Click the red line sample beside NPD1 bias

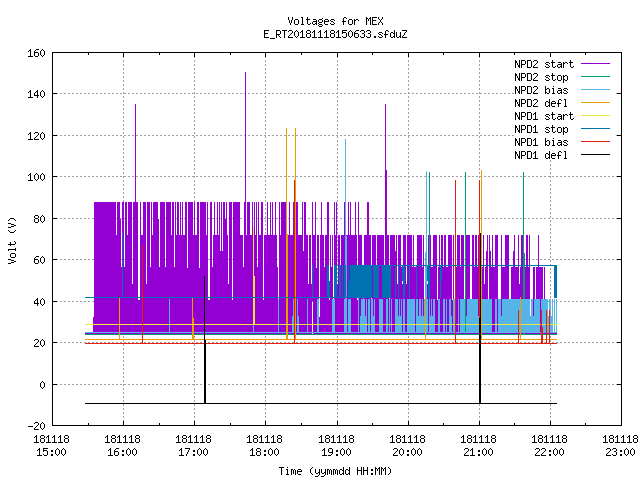pos(595,142)
